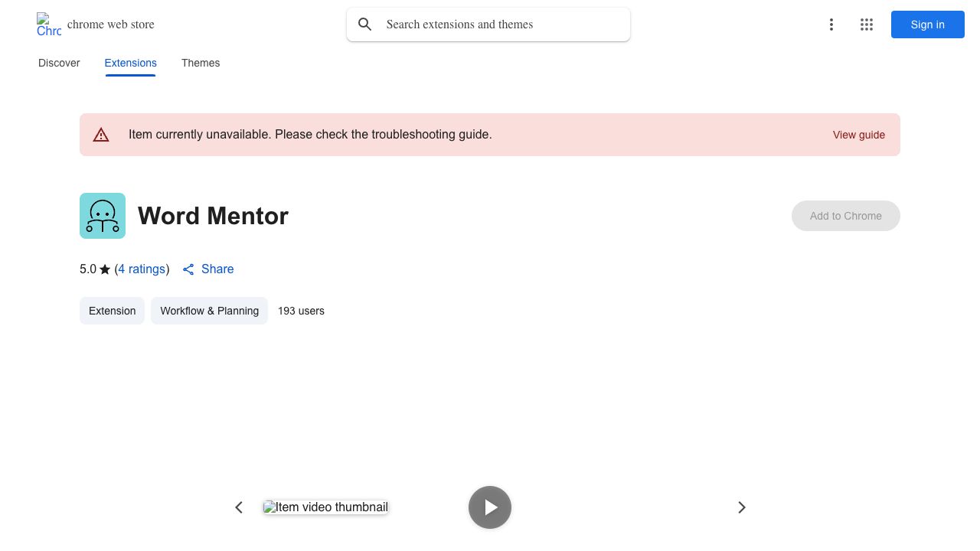Screen dimensions: 980x551
Task: Click the Chrome Web Store logo
Action: (x=49, y=24)
